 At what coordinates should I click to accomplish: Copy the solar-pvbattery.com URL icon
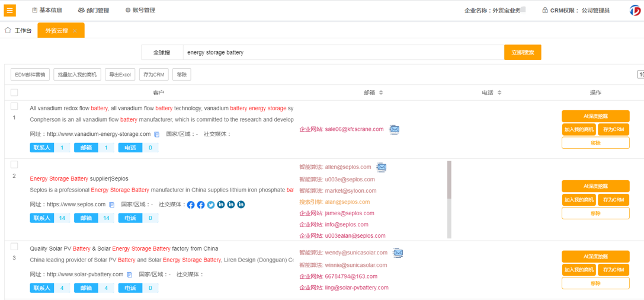pyautogui.click(x=129, y=275)
